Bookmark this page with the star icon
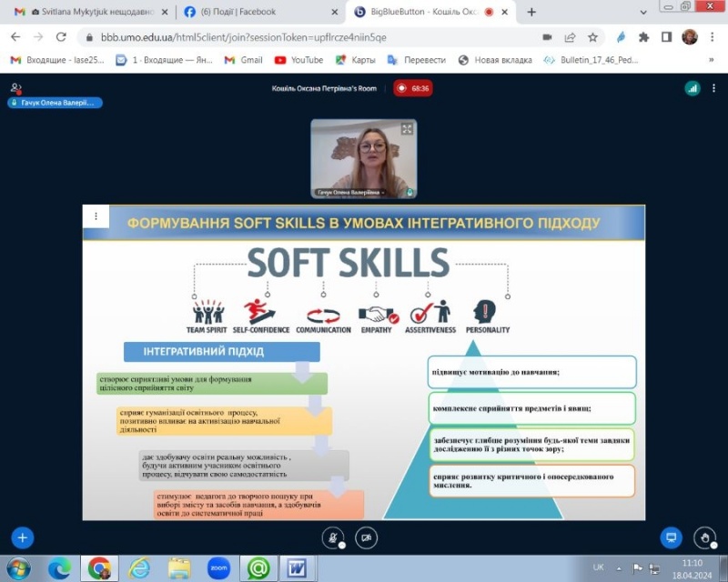The height and width of the screenshot is (582, 728). [592, 37]
